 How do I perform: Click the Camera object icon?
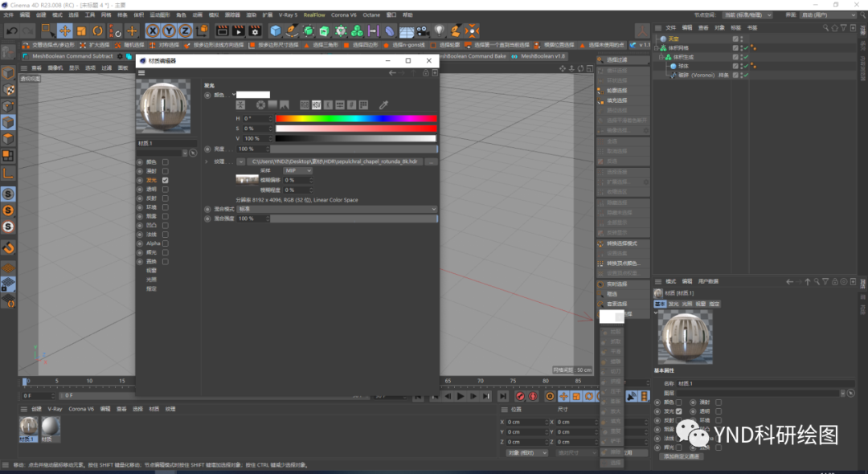click(x=423, y=31)
